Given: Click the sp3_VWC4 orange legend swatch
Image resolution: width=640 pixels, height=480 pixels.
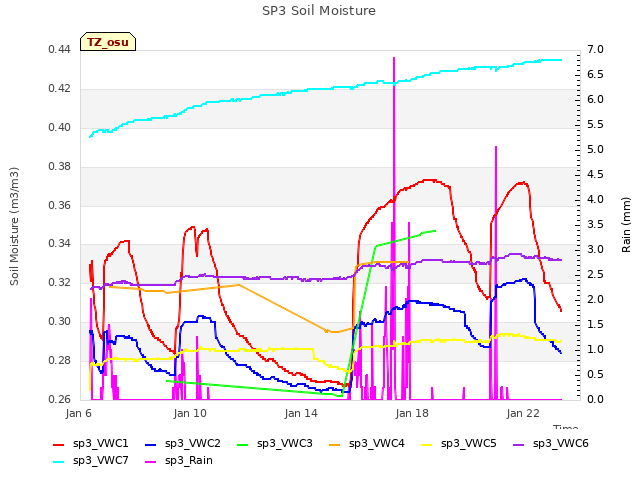Looking at the screenshot, I should (x=335, y=445).
